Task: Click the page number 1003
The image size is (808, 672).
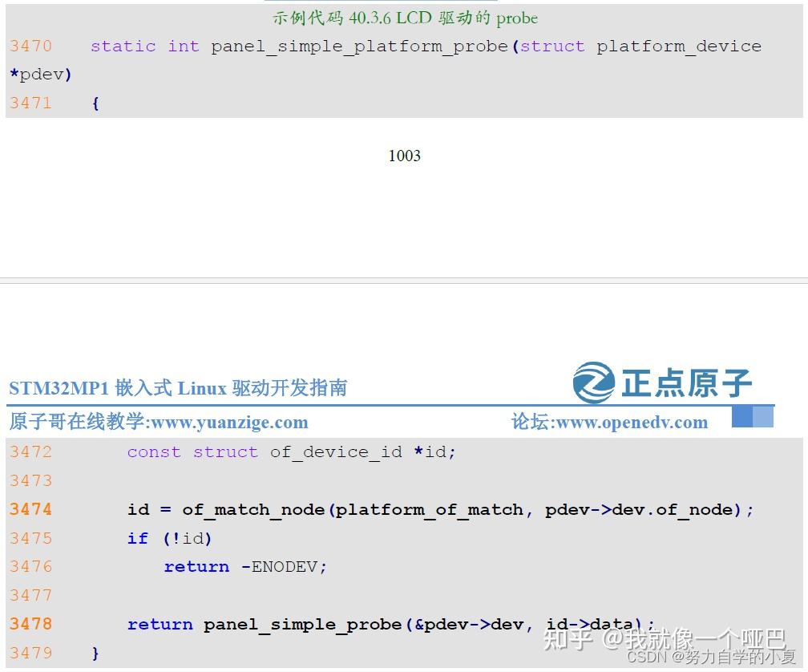Action: (x=405, y=156)
